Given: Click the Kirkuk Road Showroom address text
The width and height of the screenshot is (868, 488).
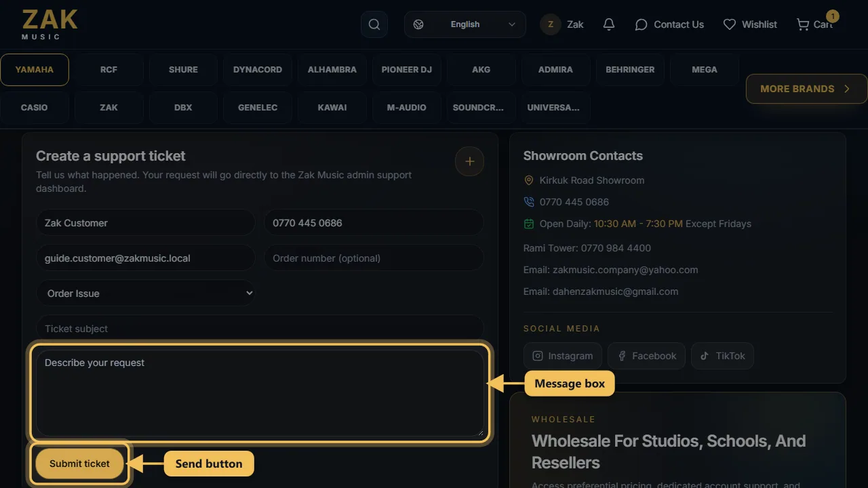Looking at the screenshot, I should pyautogui.click(x=592, y=180).
